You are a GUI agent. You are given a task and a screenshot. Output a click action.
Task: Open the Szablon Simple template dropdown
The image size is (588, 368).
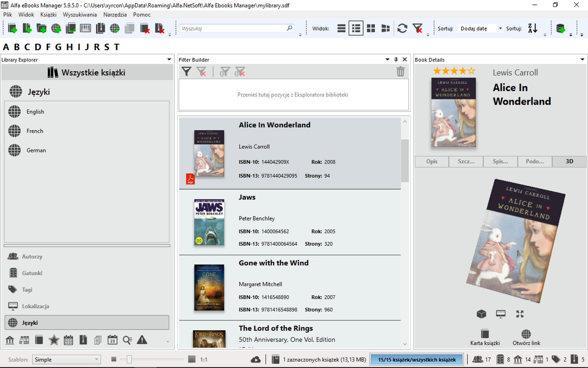tap(67, 359)
